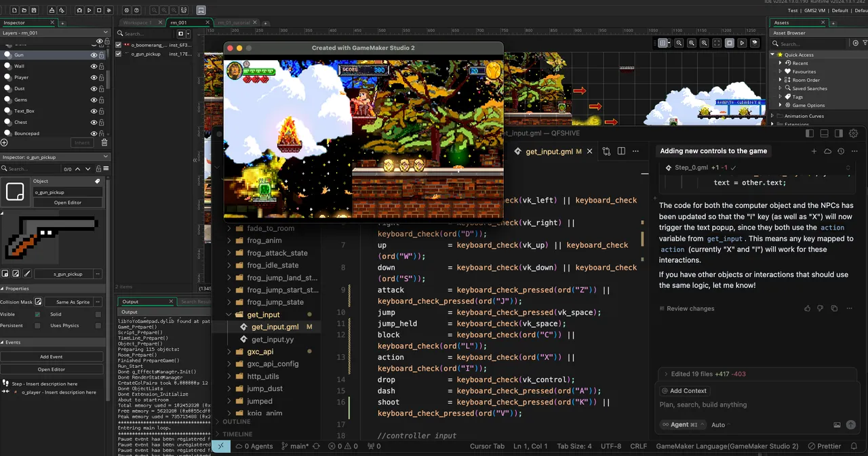Image resolution: width=868 pixels, height=456 pixels.
Task: Expand the Recent item in Asset Browser
Action: pyautogui.click(x=780, y=63)
